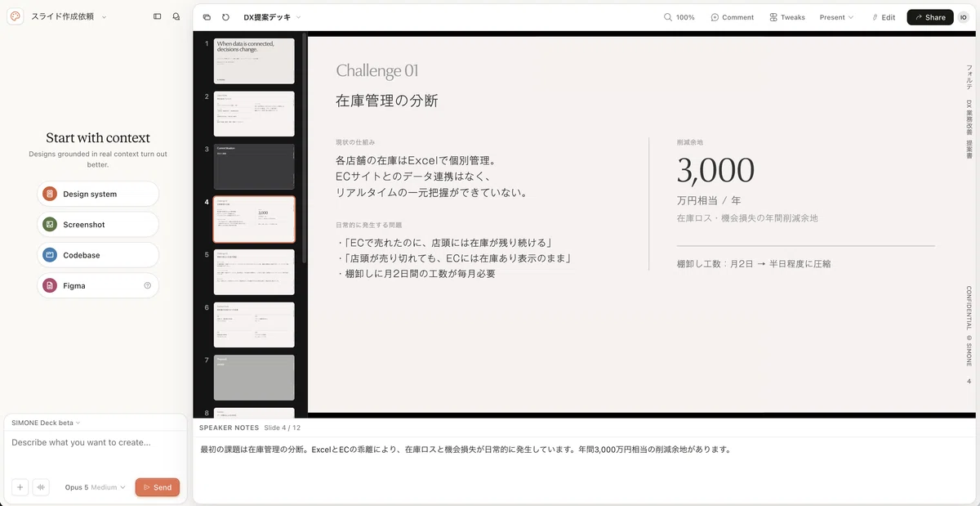This screenshot has height=506, width=980.
Task: Open Tweaks panel
Action: [787, 17]
